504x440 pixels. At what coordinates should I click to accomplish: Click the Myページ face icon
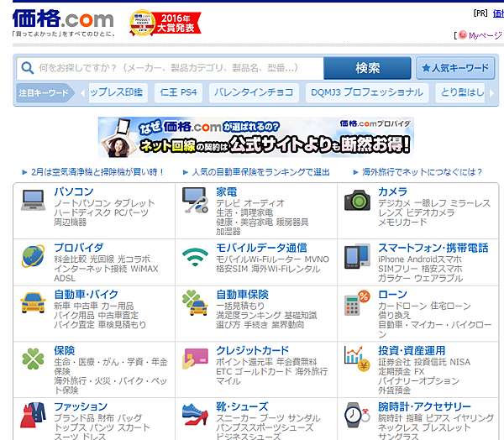(463, 34)
